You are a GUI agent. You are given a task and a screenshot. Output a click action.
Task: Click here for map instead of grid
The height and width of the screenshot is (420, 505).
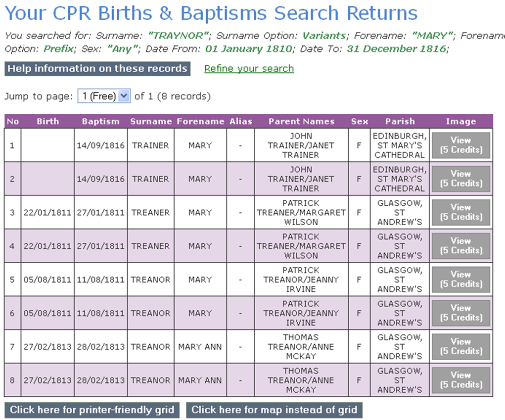(274, 410)
